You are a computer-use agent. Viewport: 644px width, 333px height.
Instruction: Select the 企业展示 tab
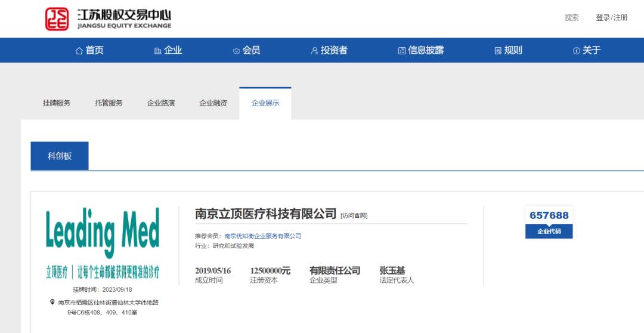point(265,103)
